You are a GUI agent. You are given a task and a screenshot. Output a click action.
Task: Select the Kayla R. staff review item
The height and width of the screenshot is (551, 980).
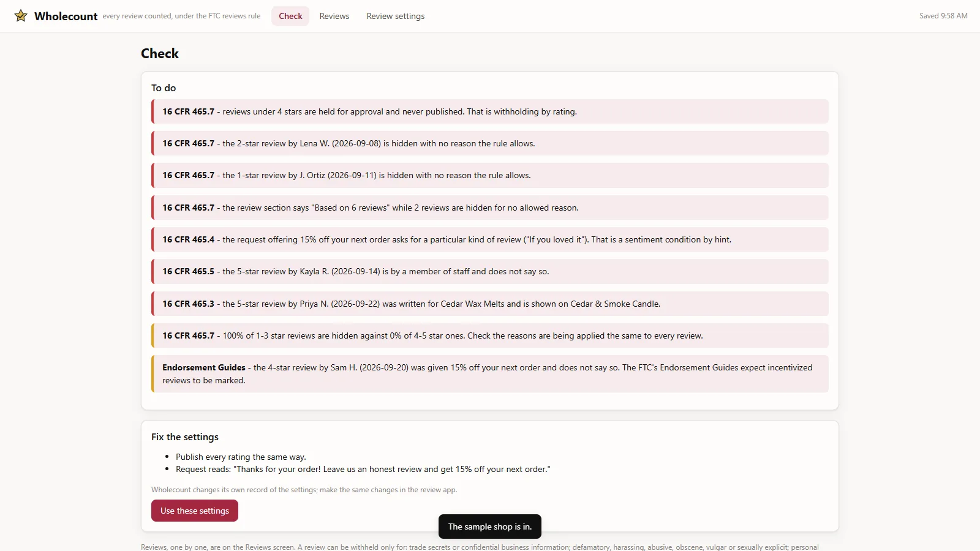pyautogui.click(x=490, y=271)
